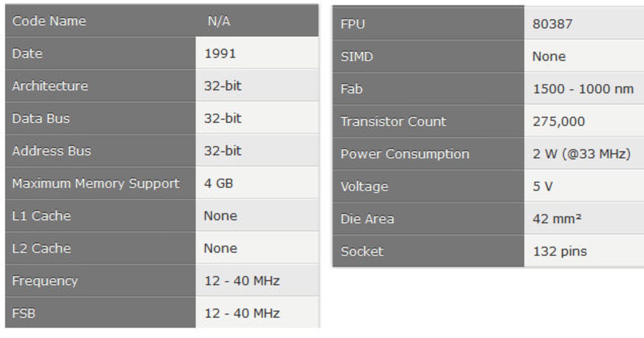The height and width of the screenshot is (338, 644).
Task: Select the 1991 date value
Action: (220, 53)
